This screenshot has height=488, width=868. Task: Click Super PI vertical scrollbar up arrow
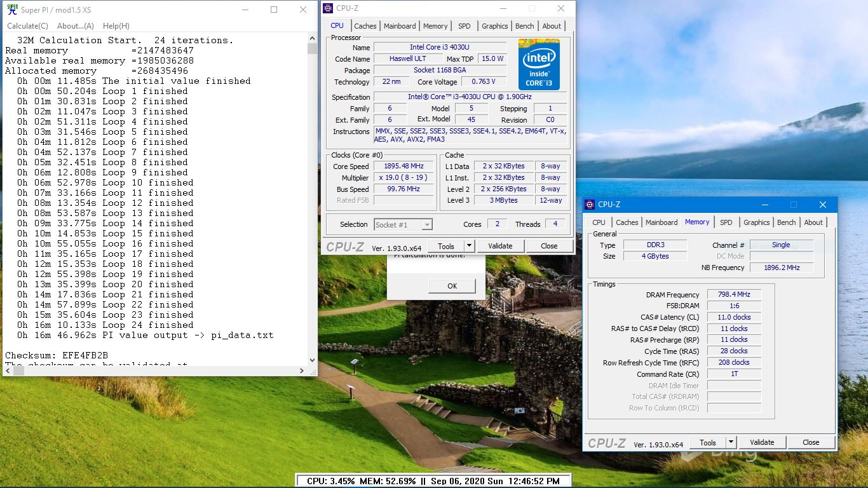pyautogui.click(x=312, y=38)
